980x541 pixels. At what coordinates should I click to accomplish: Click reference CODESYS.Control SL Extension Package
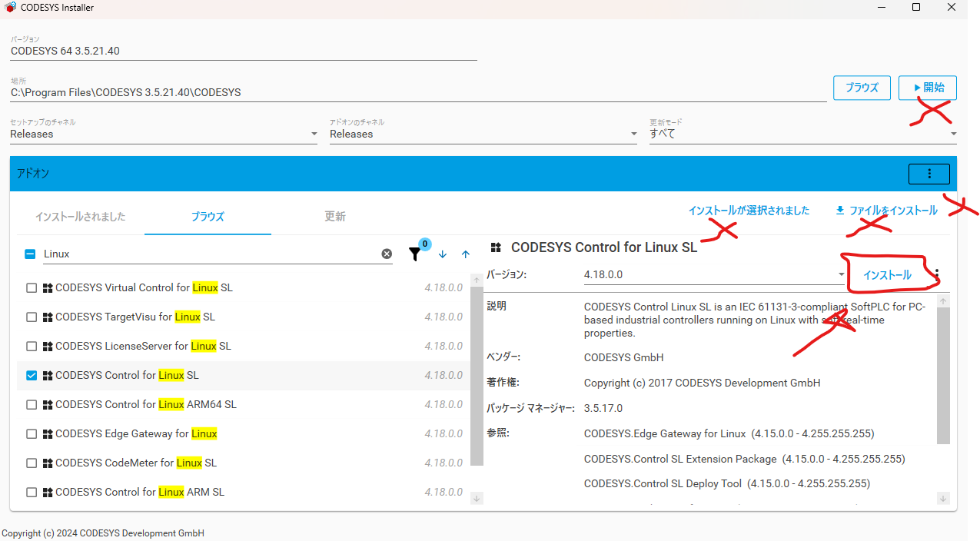[x=744, y=459]
